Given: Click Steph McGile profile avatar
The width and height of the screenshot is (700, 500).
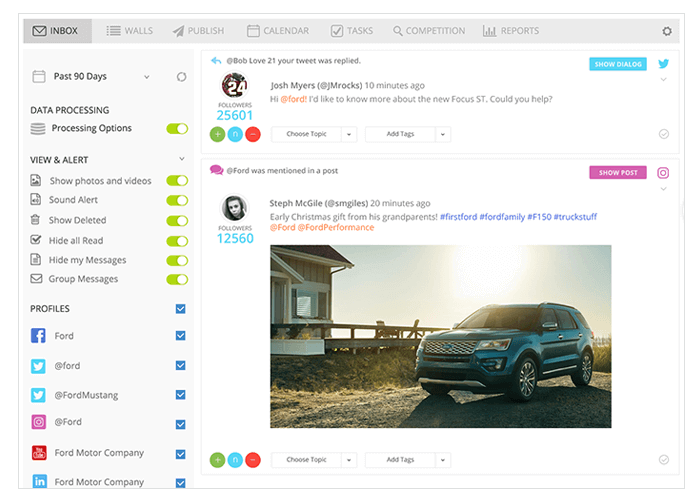Looking at the screenshot, I should pos(235,208).
